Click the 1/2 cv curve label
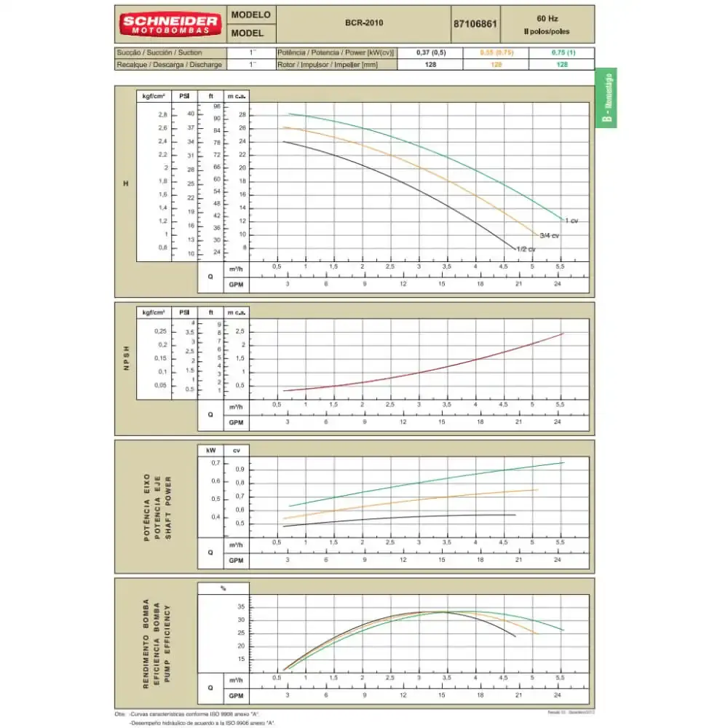 click(526, 249)
